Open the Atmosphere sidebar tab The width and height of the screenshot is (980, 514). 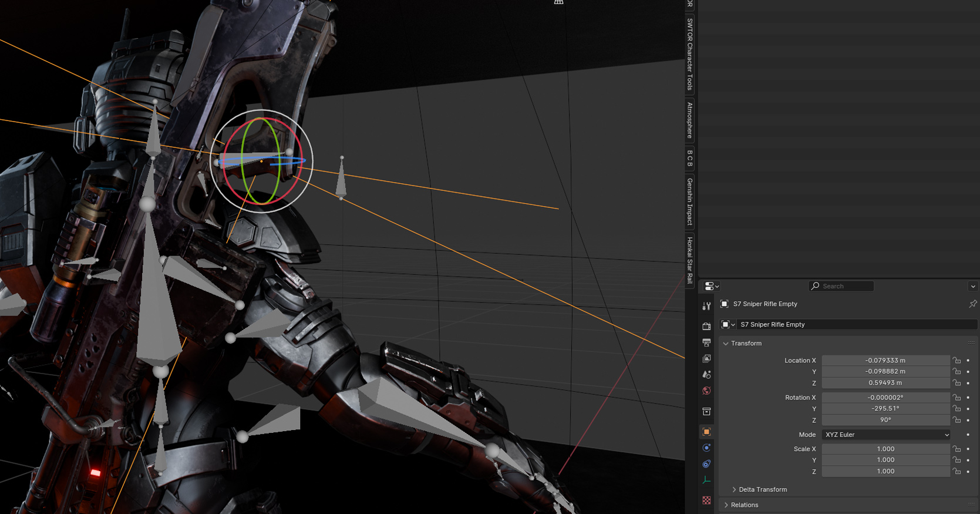pyautogui.click(x=690, y=120)
